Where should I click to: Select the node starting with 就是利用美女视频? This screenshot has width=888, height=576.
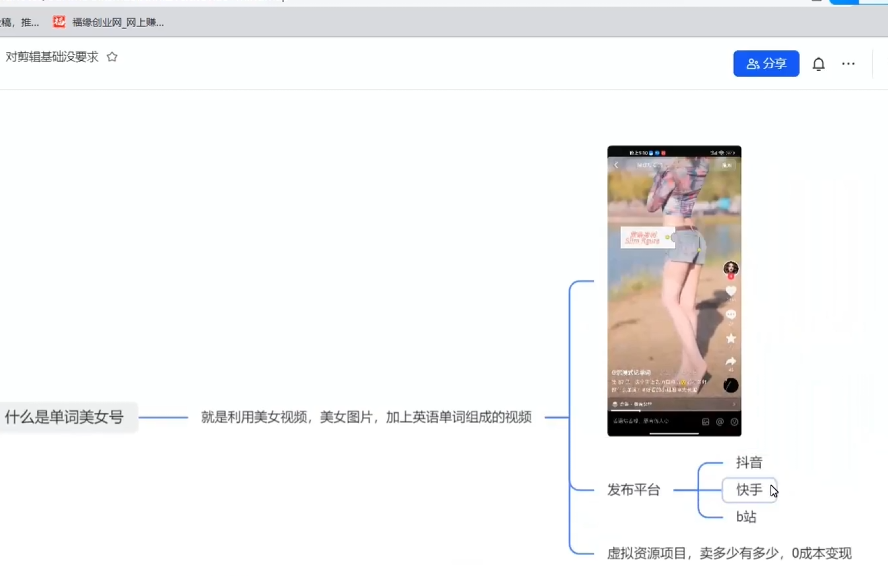coord(366,417)
